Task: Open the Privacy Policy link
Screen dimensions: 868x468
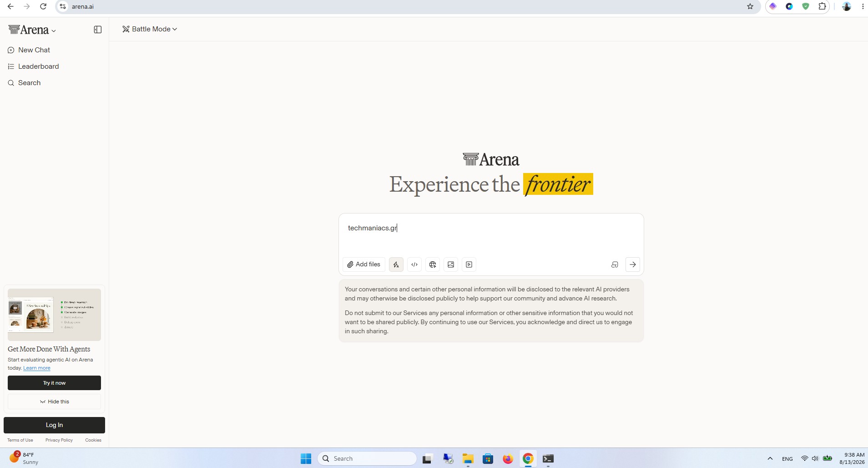Action: pos(59,440)
